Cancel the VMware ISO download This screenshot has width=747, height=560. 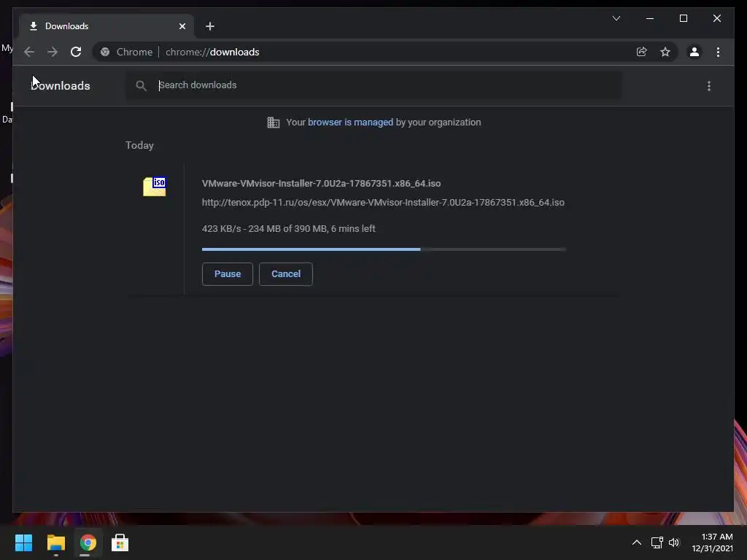coord(286,274)
